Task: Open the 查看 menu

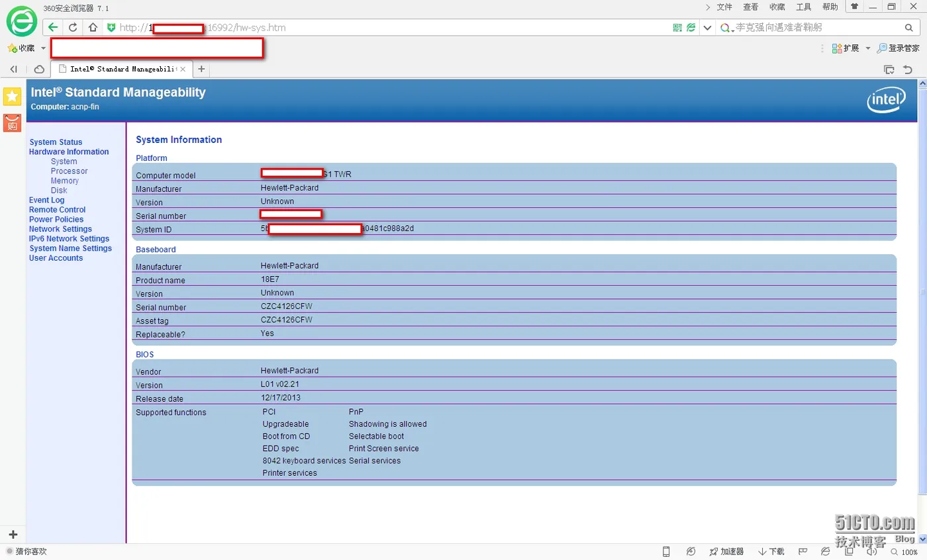Action: tap(751, 7)
